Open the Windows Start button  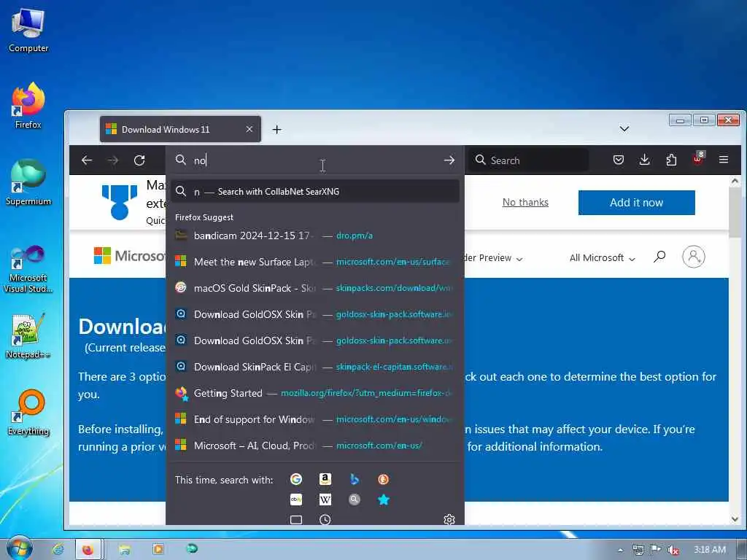click(x=20, y=548)
